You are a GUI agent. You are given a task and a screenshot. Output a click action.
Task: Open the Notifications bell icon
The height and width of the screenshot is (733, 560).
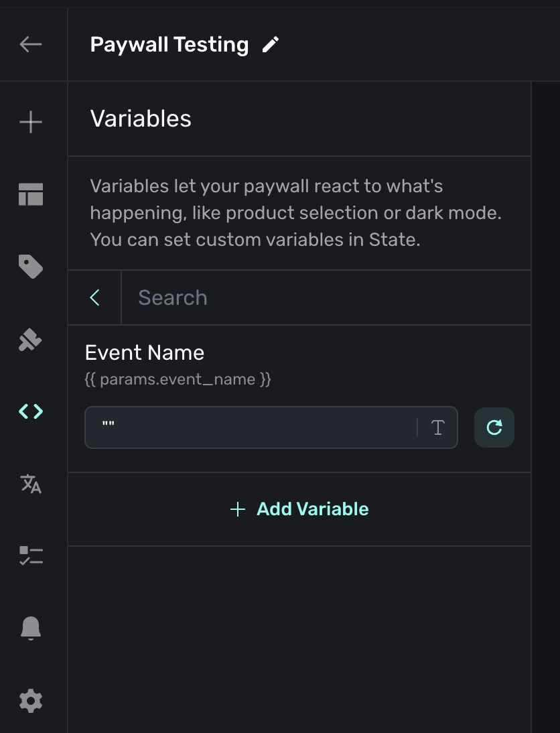[31, 628]
